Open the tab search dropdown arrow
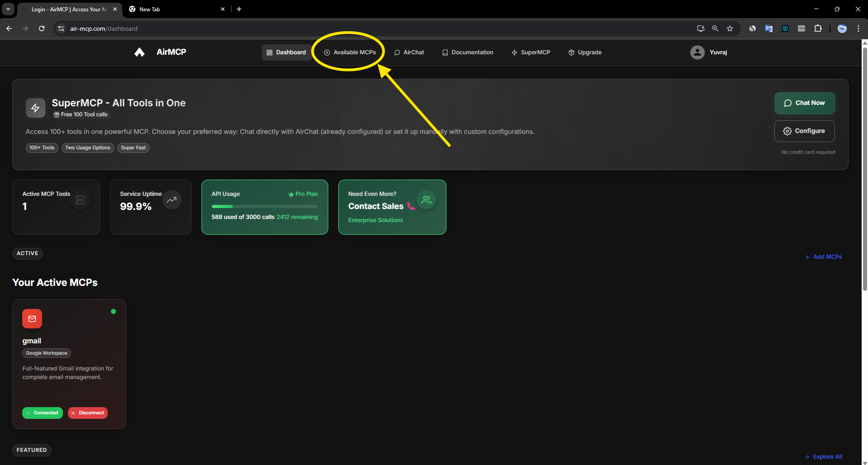Screen dimensions: 868x465 (8, 9)
